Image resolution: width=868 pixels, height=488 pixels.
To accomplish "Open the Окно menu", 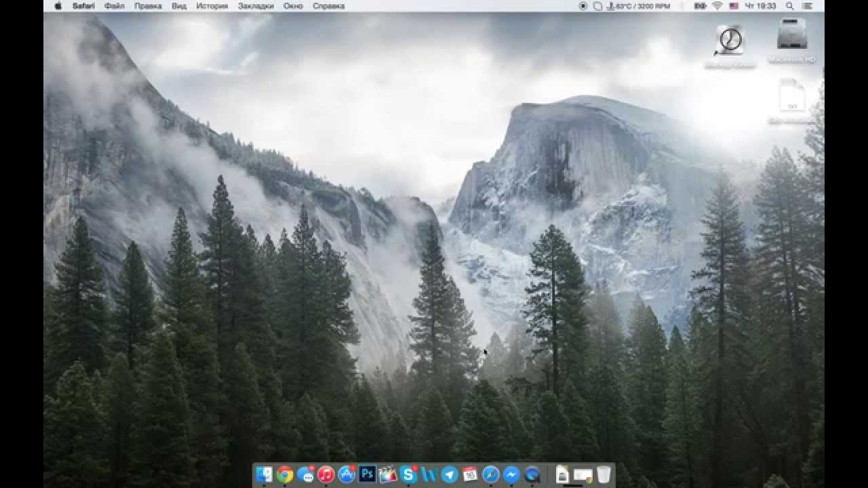I will (293, 5).
